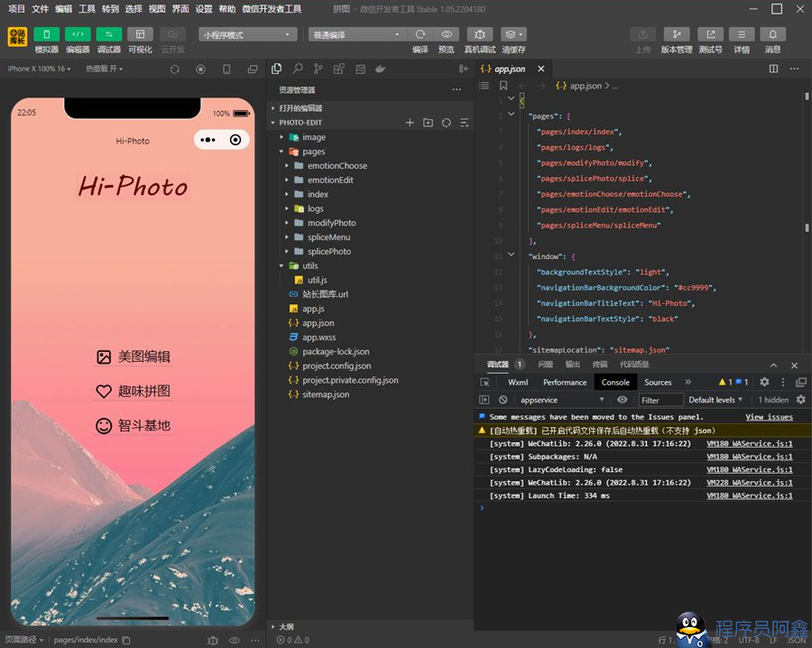Screen dimensions: 812x648
Task: Open 版本管理 version control
Action: (x=677, y=34)
